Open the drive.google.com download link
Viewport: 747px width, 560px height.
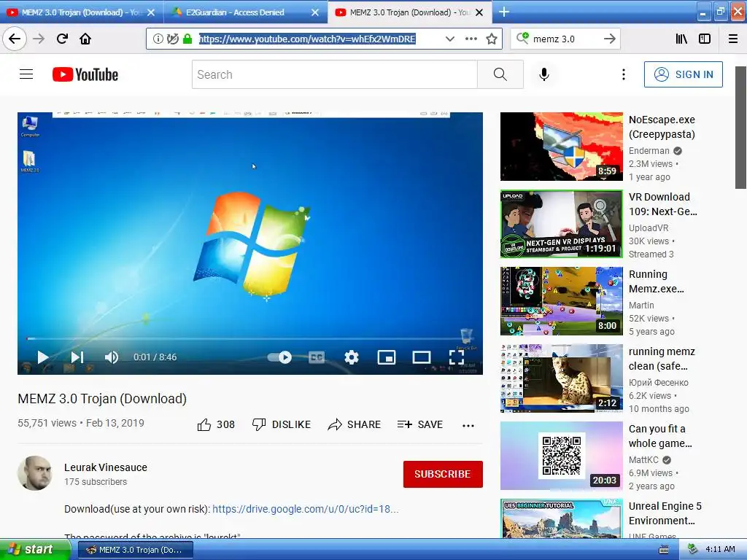tap(305, 508)
